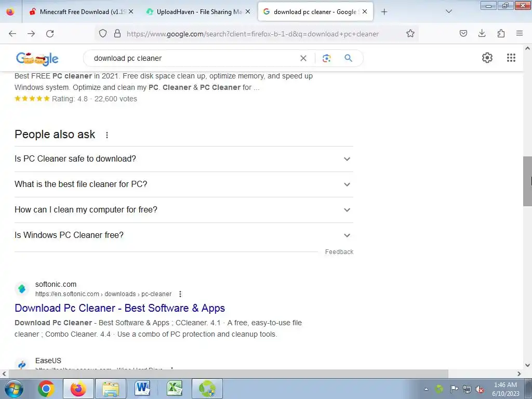Click the EaseUS site name
The height and width of the screenshot is (399, 532).
coord(48,361)
